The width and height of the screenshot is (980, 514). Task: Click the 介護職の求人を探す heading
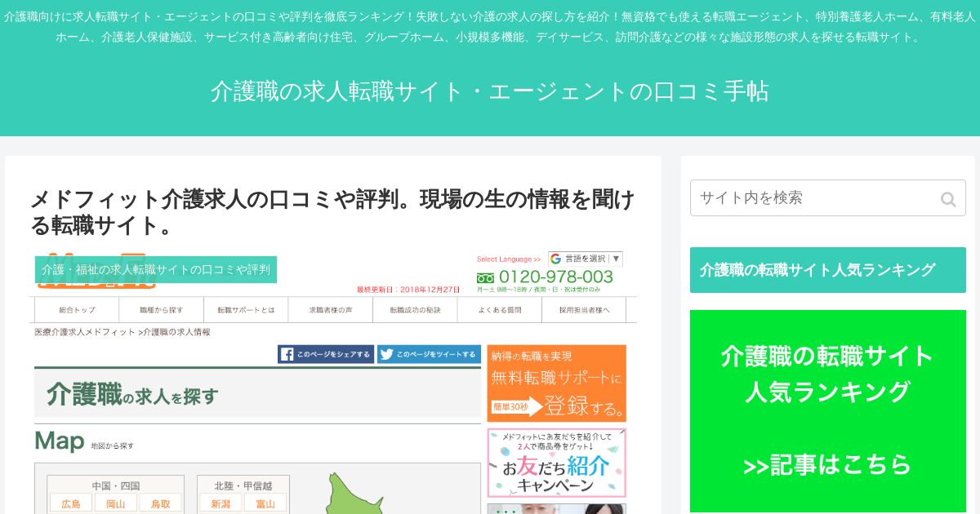tap(132, 396)
